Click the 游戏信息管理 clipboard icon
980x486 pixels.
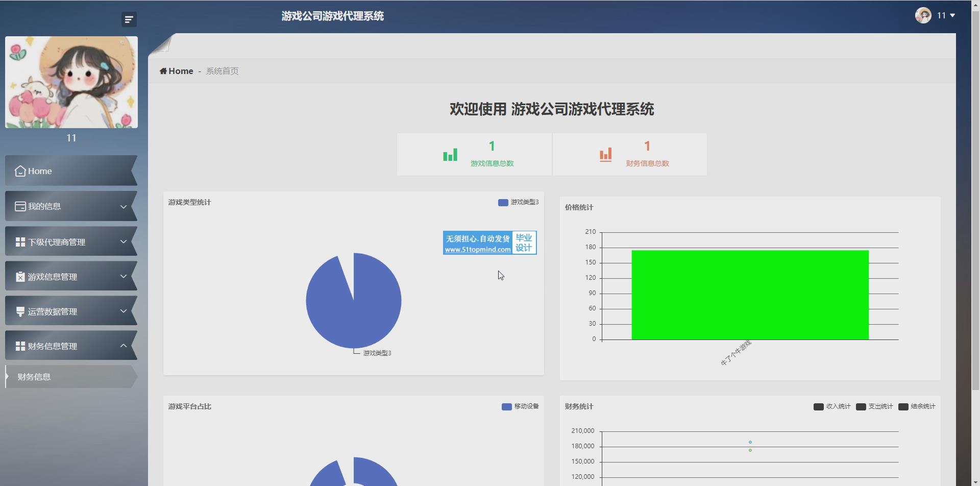(20, 277)
